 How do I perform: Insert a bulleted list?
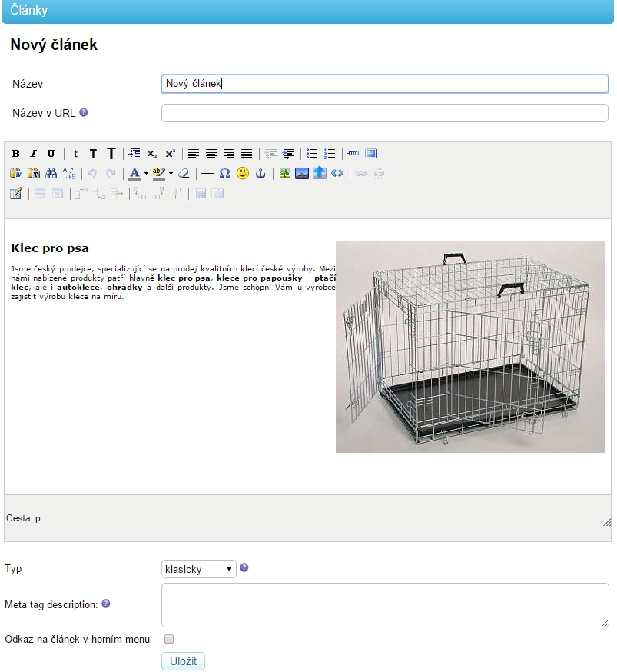coord(312,153)
